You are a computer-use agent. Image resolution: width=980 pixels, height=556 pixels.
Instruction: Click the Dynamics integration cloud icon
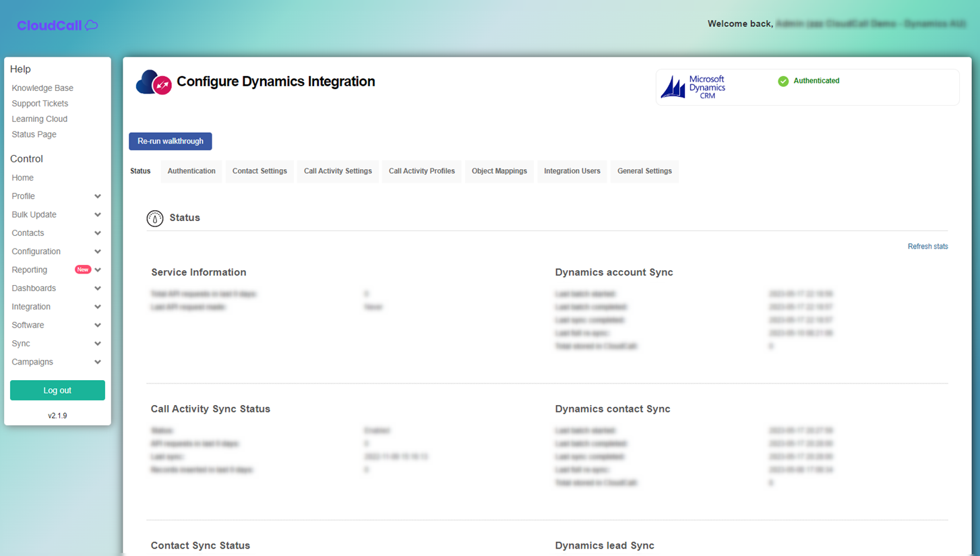(154, 83)
